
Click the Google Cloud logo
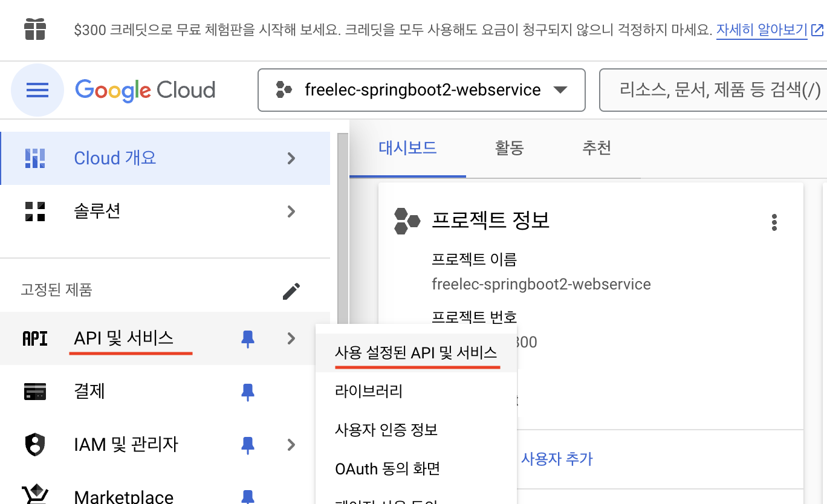(145, 90)
